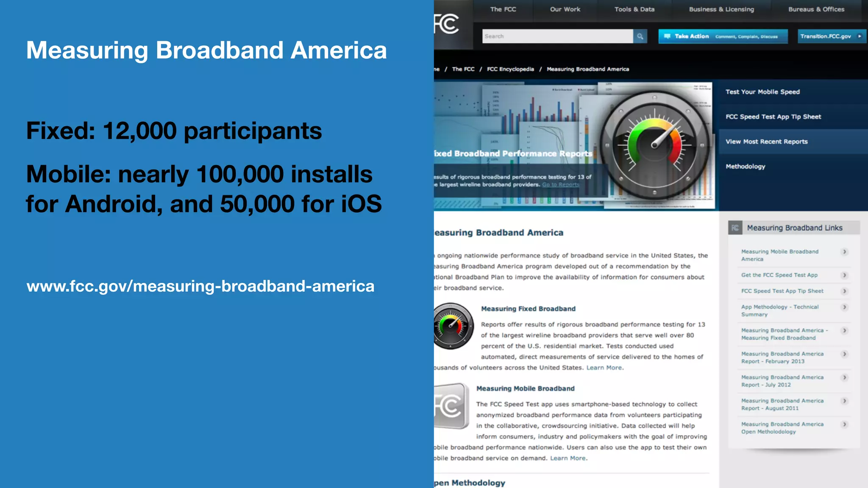Screen dimensions: 868x488
Task: Click the search magnifier icon
Action: (x=640, y=36)
